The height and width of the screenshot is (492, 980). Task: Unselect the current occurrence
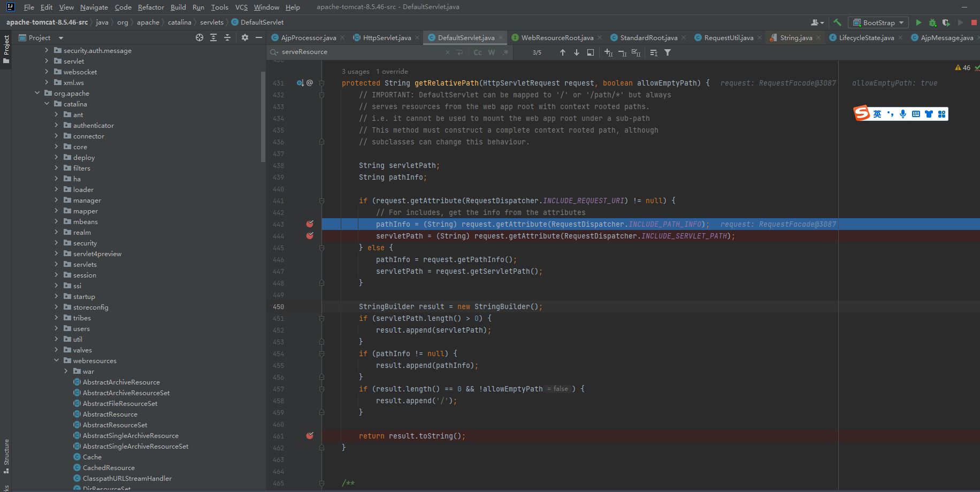coord(622,52)
